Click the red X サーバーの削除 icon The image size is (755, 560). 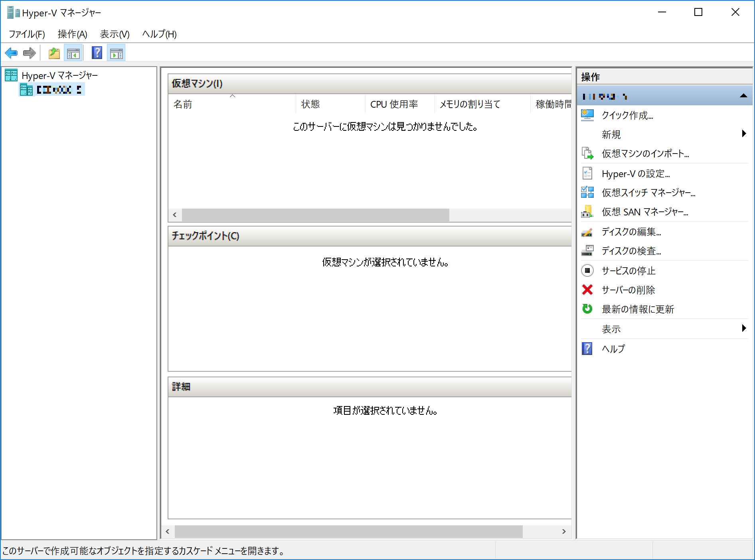tap(587, 290)
